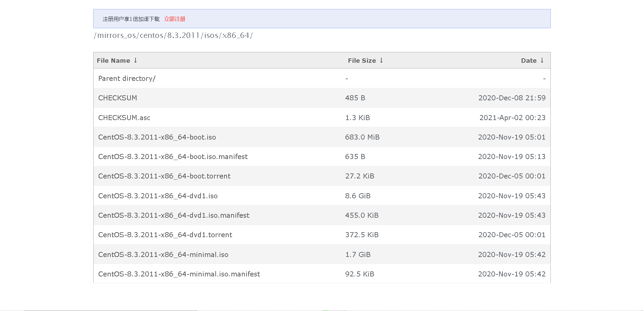Sort list by Date header
Viewport: 644px width, 311px height.
(x=529, y=61)
